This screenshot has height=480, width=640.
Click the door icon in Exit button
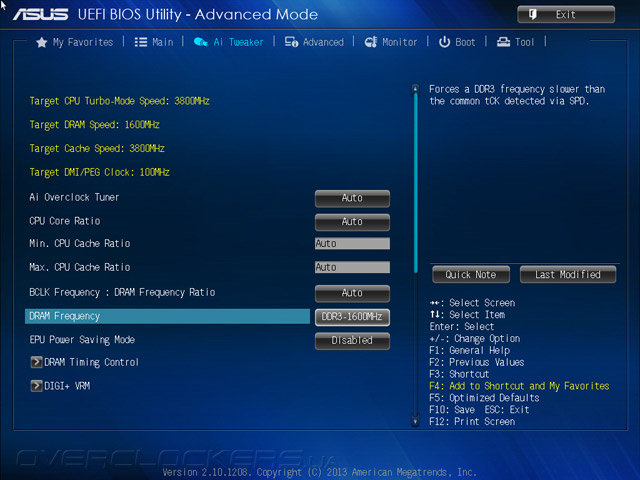[533, 15]
